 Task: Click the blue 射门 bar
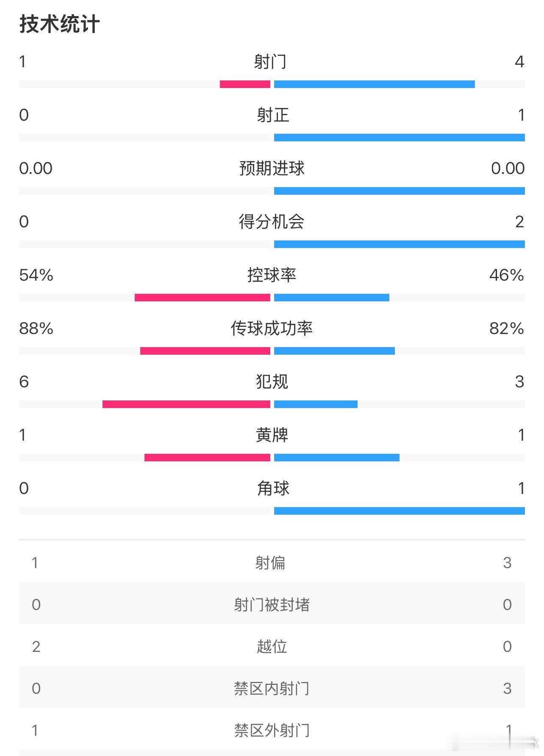(x=374, y=84)
